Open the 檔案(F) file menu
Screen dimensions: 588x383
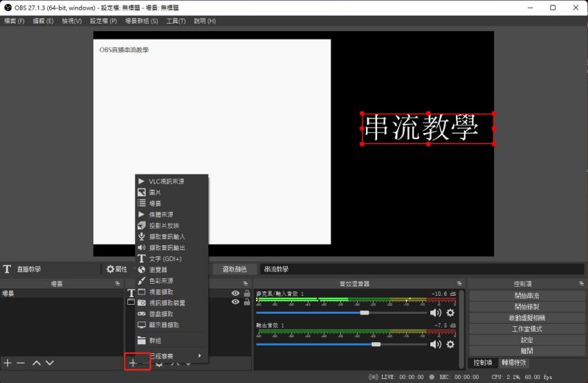pos(15,21)
